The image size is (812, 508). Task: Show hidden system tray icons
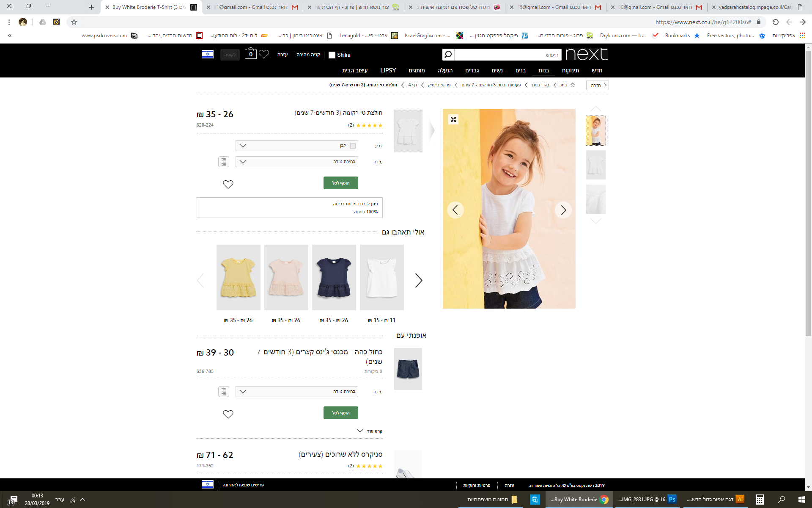pos(83,500)
